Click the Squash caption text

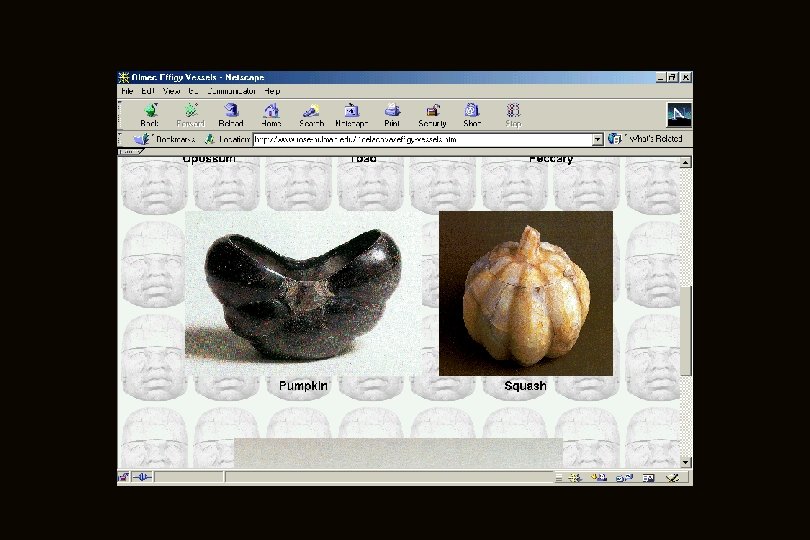coord(525,385)
